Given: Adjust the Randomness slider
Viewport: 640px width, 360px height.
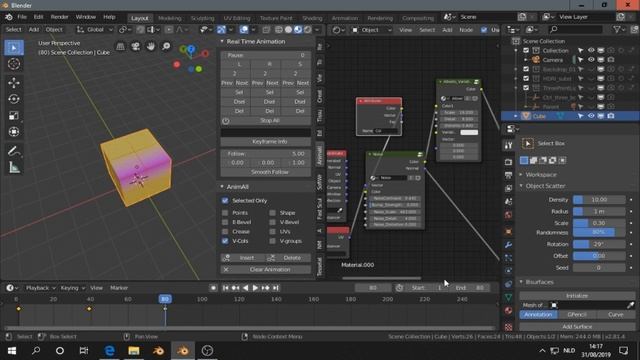Looking at the screenshot, I should pyautogui.click(x=599, y=232).
